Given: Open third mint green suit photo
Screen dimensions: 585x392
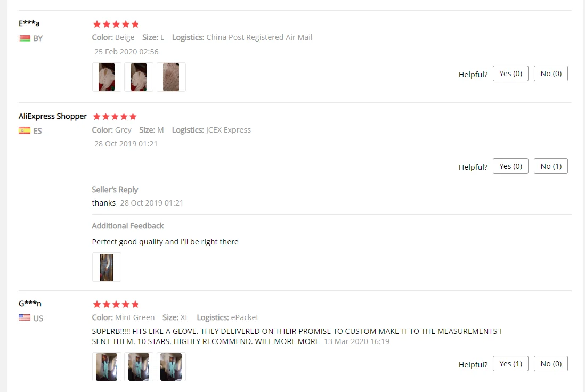Looking at the screenshot, I should pos(171,367).
